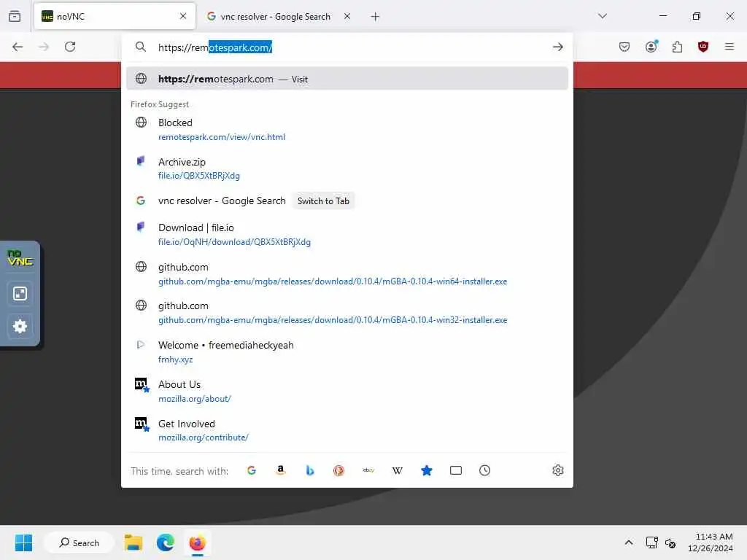Image resolution: width=747 pixels, height=560 pixels.
Task: Open File Explorer from taskbar
Action: coord(133,542)
